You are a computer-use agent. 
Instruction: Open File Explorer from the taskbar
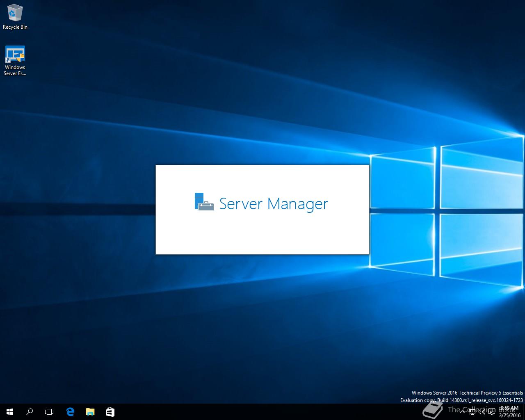click(90, 412)
